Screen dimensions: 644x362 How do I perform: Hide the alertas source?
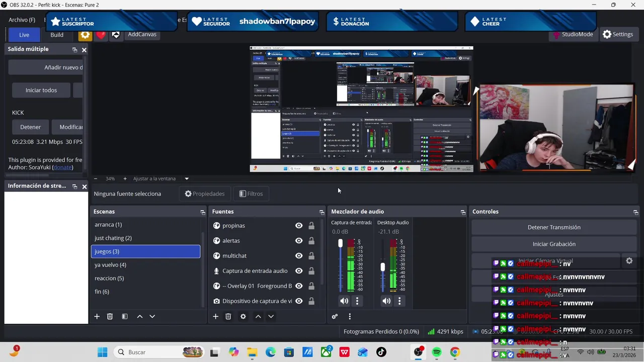(299, 241)
